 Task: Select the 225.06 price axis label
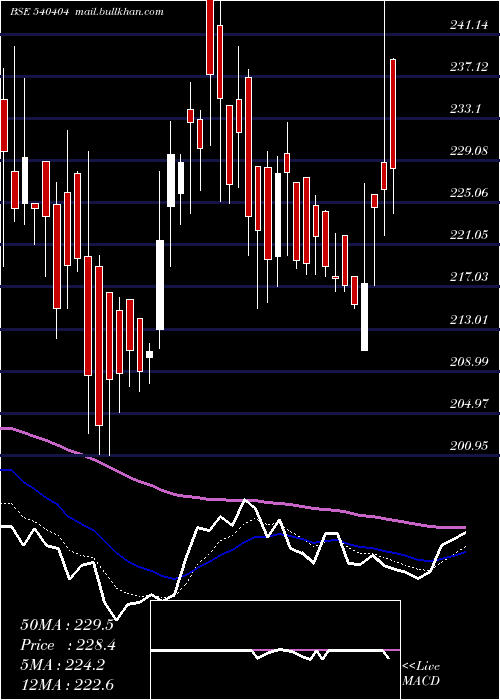pos(469,193)
